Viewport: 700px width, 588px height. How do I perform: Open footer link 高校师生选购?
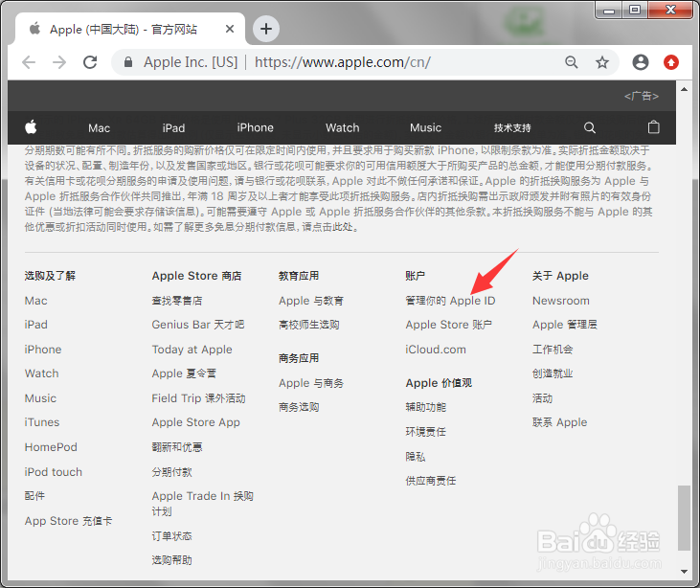309,325
